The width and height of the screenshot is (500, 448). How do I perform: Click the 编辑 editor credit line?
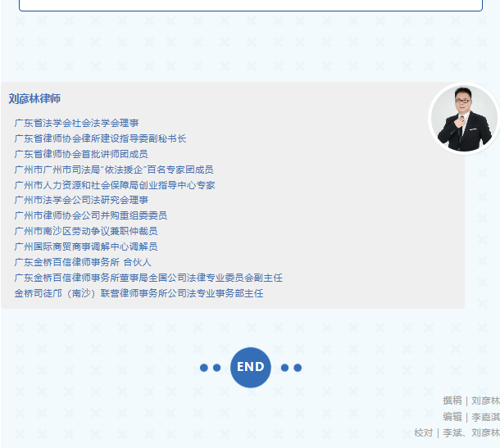tap(470, 416)
